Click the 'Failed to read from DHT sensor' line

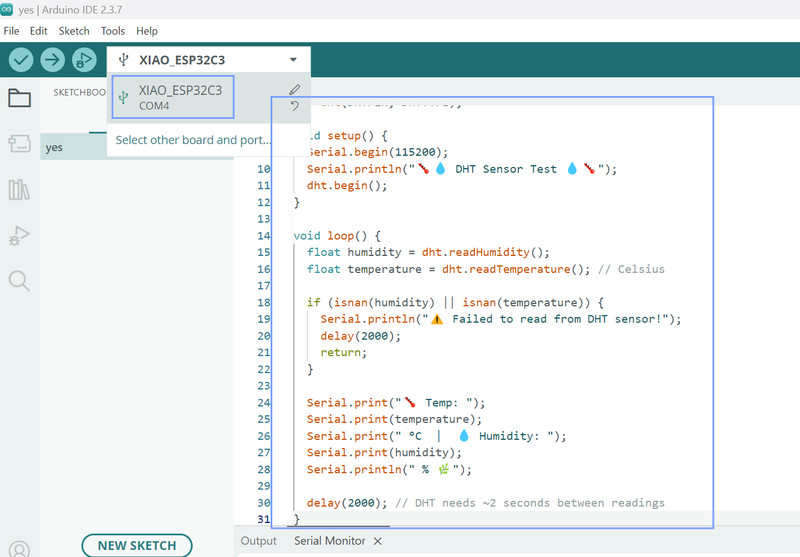click(501, 319)
